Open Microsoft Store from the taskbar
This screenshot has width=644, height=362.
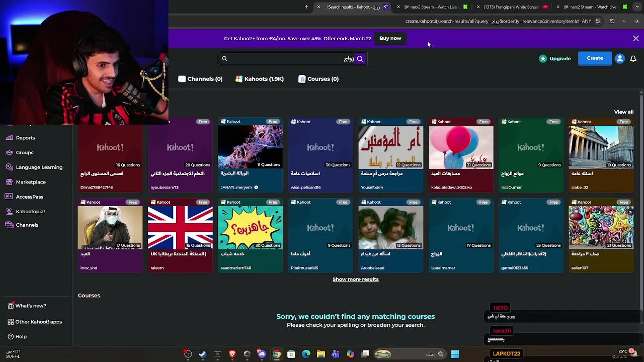pos(291,354)
